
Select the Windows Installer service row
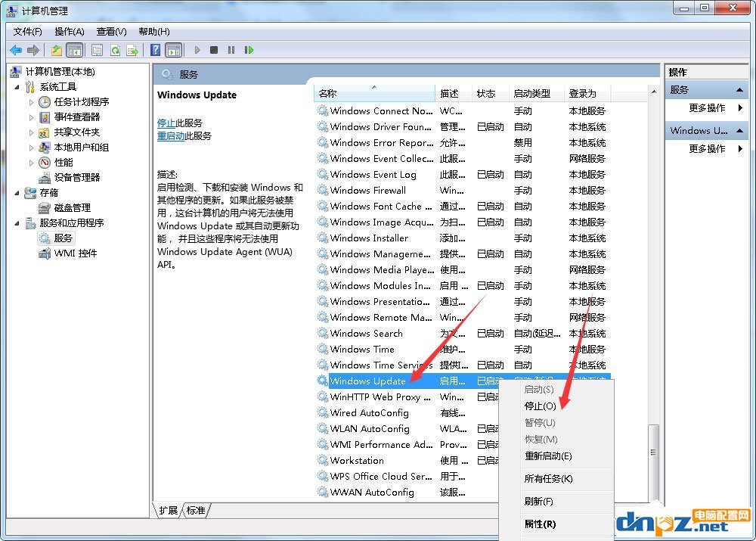coord(463,238)
